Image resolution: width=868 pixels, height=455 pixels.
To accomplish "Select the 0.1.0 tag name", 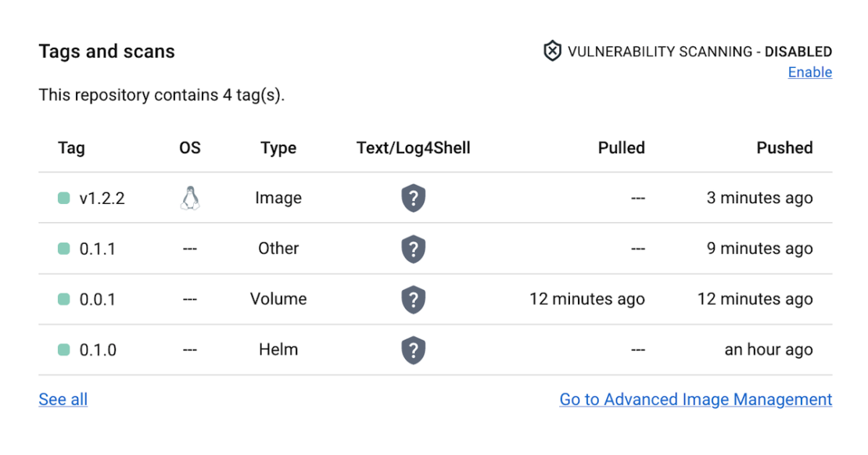I will click(x=98, y=350).
